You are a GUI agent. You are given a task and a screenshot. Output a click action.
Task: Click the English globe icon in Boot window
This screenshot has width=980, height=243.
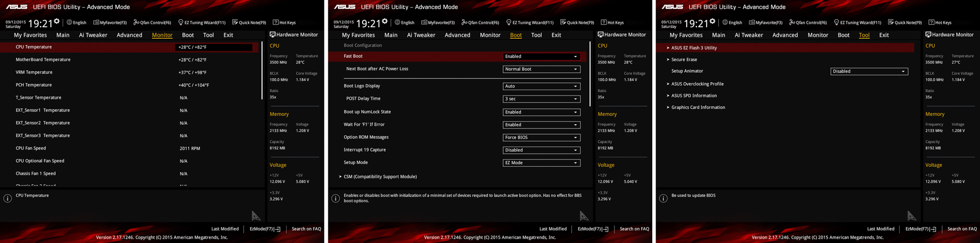(x=397, y=22)
